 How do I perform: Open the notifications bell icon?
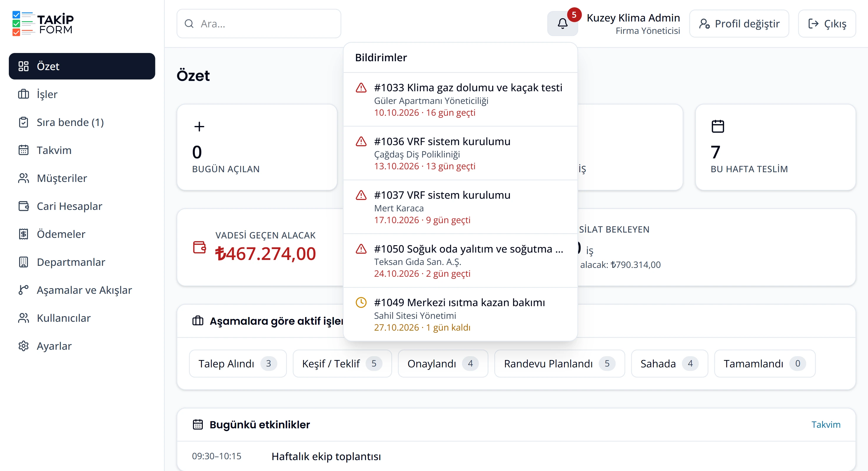coord(562,24)
